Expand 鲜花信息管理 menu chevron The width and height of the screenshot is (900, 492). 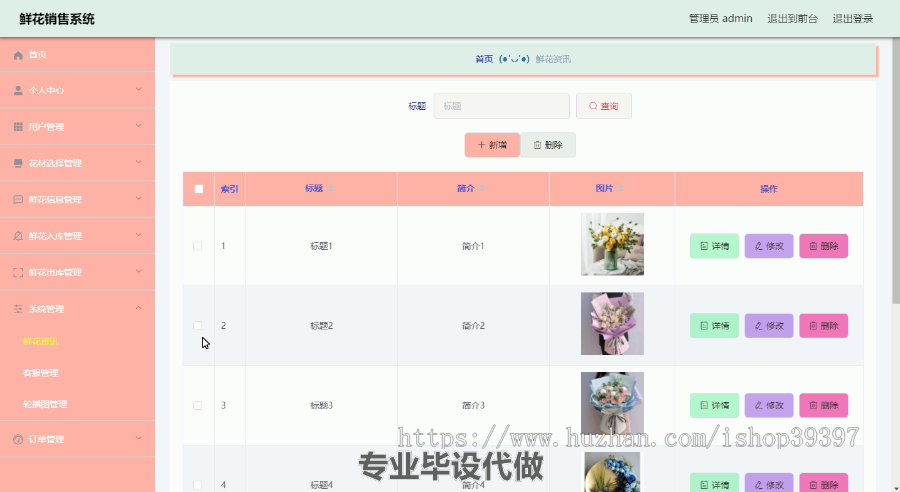click(x=138, y=199)
